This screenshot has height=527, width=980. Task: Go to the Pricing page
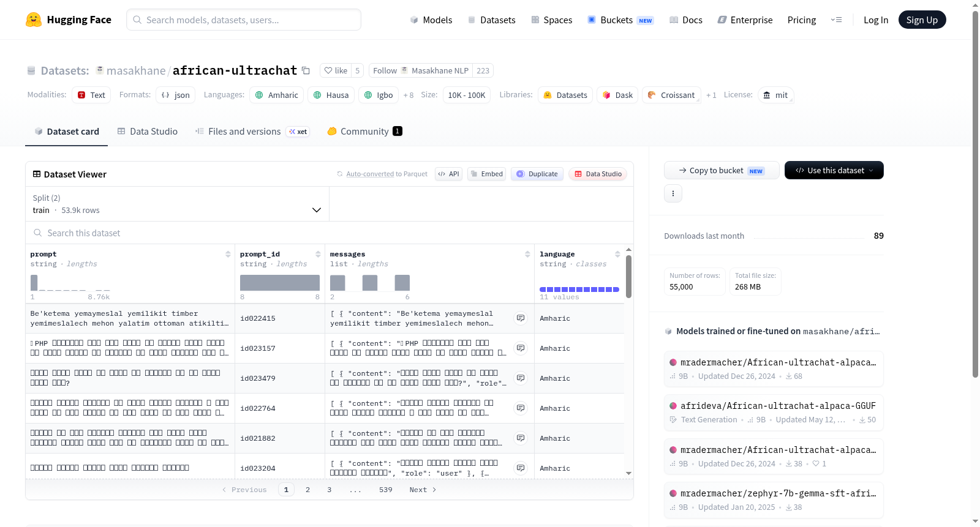tap(802, 20)
